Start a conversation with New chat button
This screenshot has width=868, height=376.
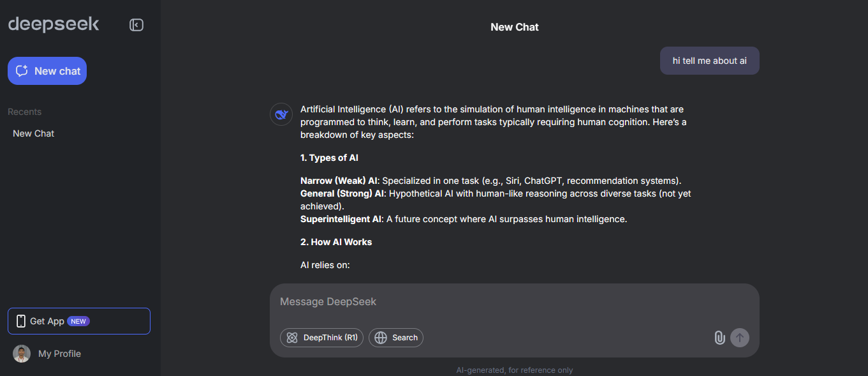pos(47,71)
